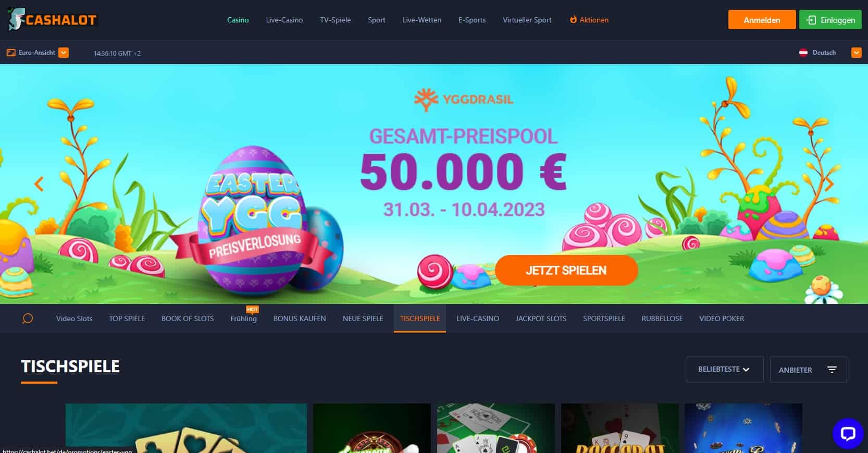The height and width of the screenshot is (453, 868).
Task: Click the Austrian flag language icon
Action: click(x=803, y=53)
